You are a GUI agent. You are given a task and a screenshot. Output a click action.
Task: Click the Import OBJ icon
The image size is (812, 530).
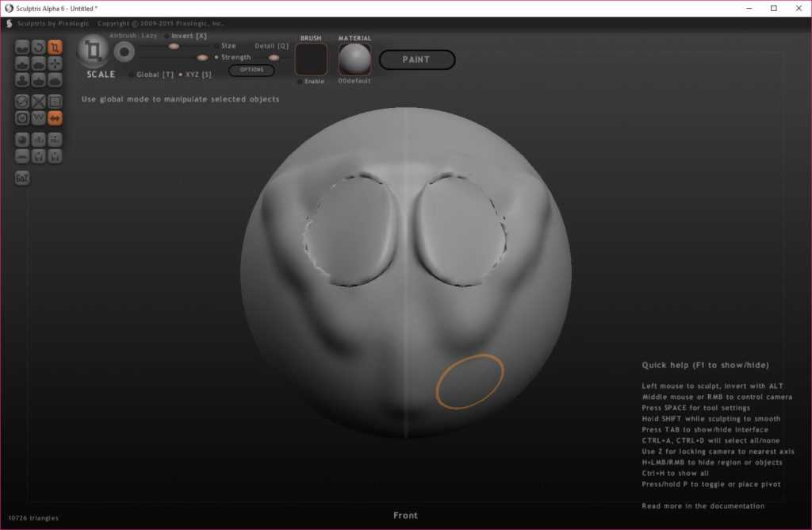[38, 140]
